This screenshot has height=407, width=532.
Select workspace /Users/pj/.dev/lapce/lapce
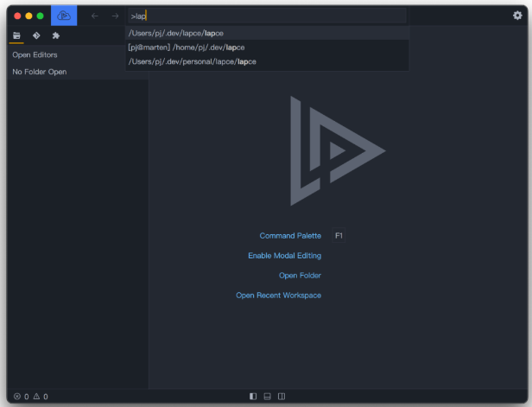click(x=267, y=33)
